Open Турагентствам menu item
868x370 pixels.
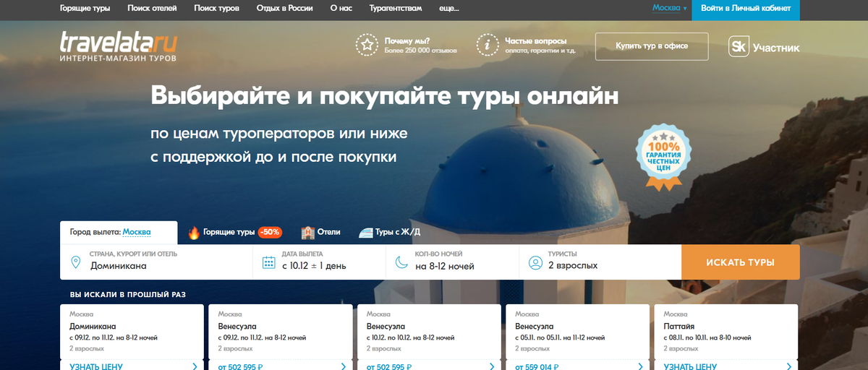point(394,9)
